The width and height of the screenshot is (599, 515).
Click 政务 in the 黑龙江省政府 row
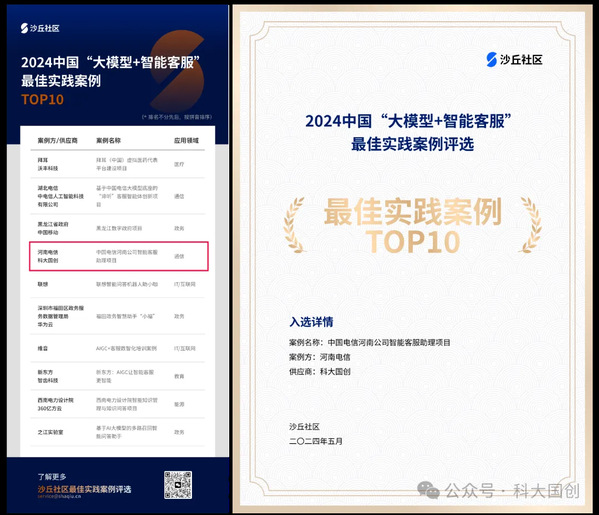(179, 228)
